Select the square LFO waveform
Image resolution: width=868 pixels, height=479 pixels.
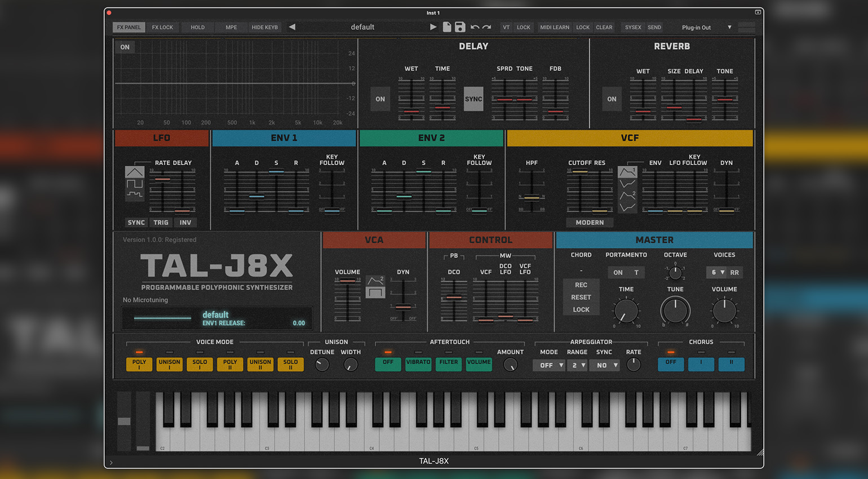(x=135, y=184)
